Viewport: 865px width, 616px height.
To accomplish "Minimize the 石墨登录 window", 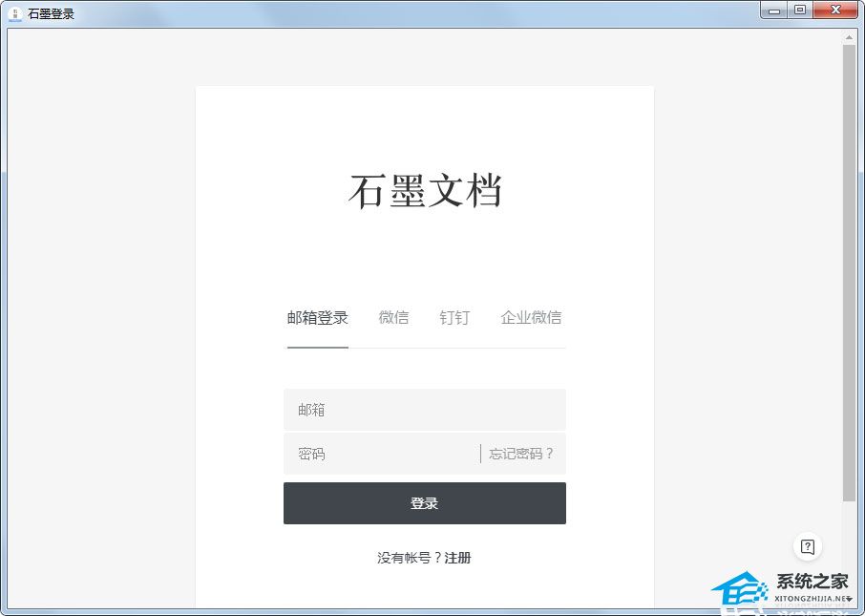I will click(x=774, y=11).
